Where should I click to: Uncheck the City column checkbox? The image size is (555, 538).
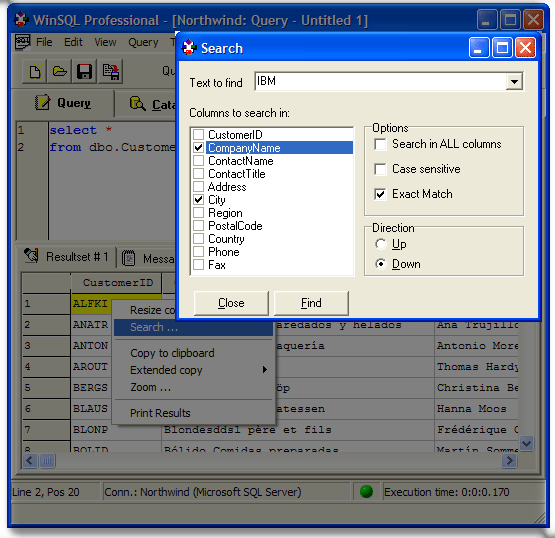coord(199,200)
